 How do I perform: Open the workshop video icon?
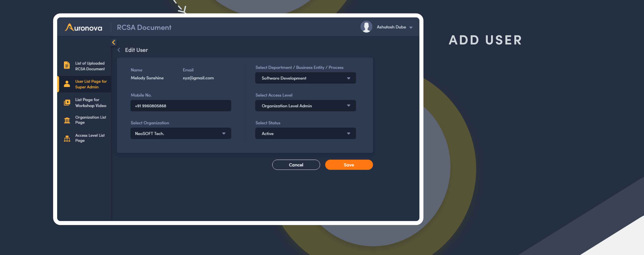tap(67, 102)
